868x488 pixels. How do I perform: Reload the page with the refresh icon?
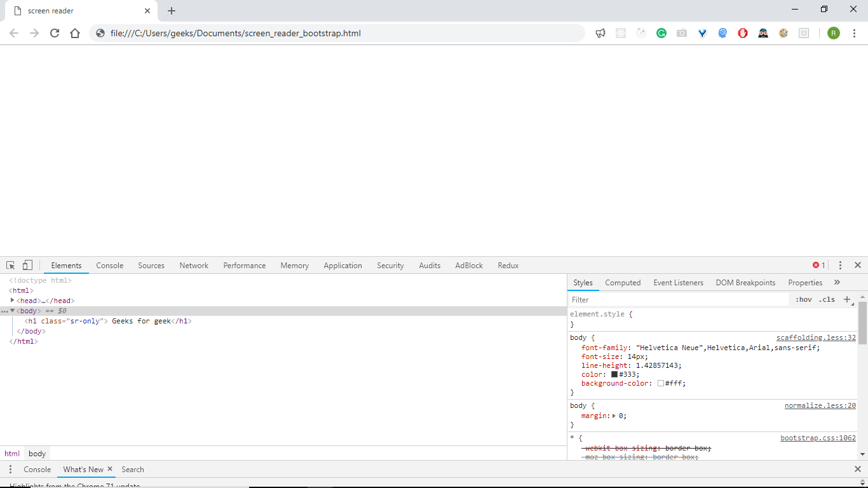coord(54,33)
